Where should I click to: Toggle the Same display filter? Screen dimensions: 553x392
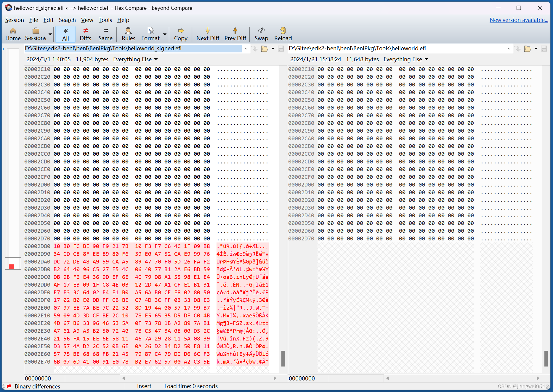105,34
